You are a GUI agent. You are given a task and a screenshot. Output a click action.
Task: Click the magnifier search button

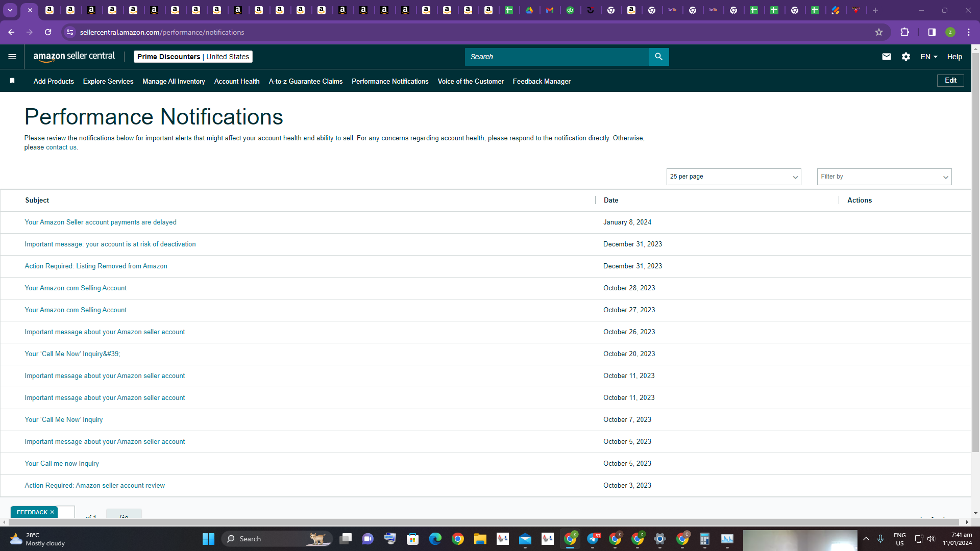tap(658, 57)
